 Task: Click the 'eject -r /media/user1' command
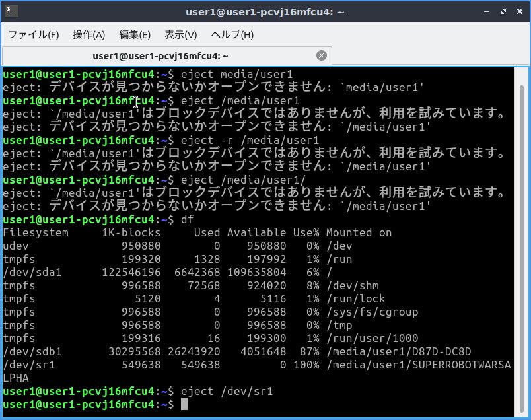pyautogui.click(x=250, y=140)
